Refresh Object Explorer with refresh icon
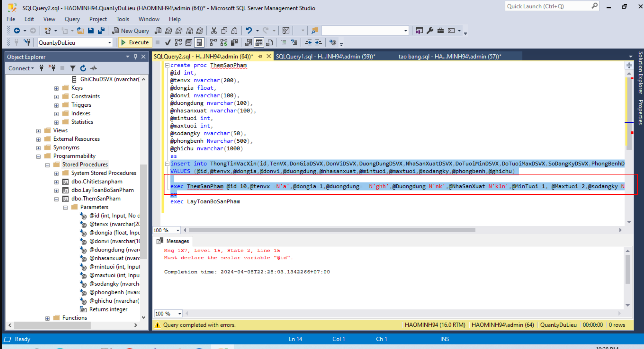The image size is (644, 349). [x=83, y=68]
